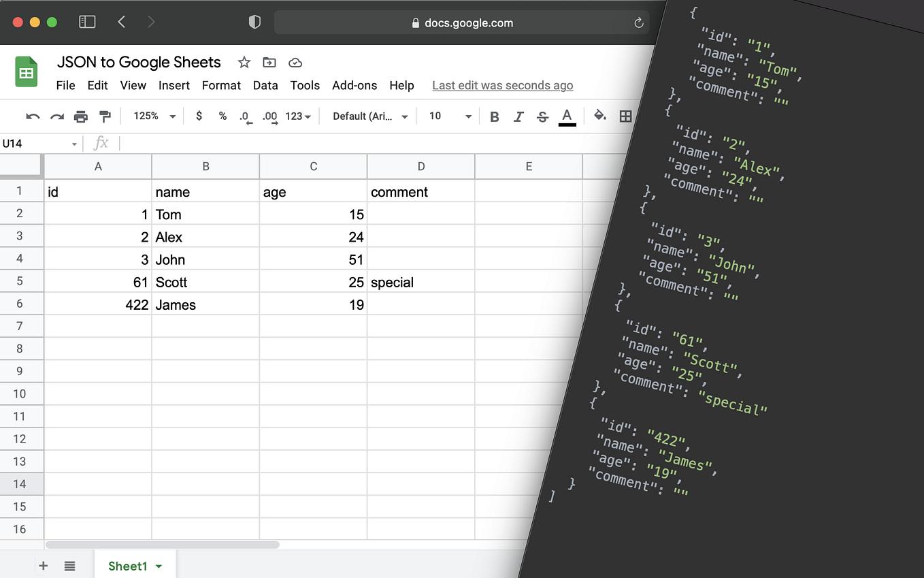Click the borders icon
This screenshot has height=578, width=924.
625,116
